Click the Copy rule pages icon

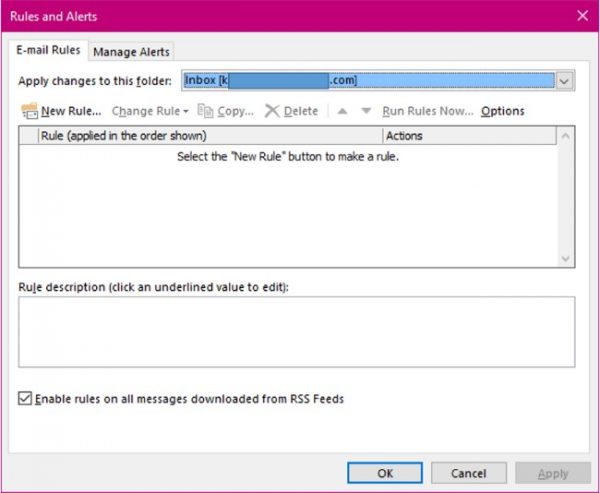(x=205, y=111)
